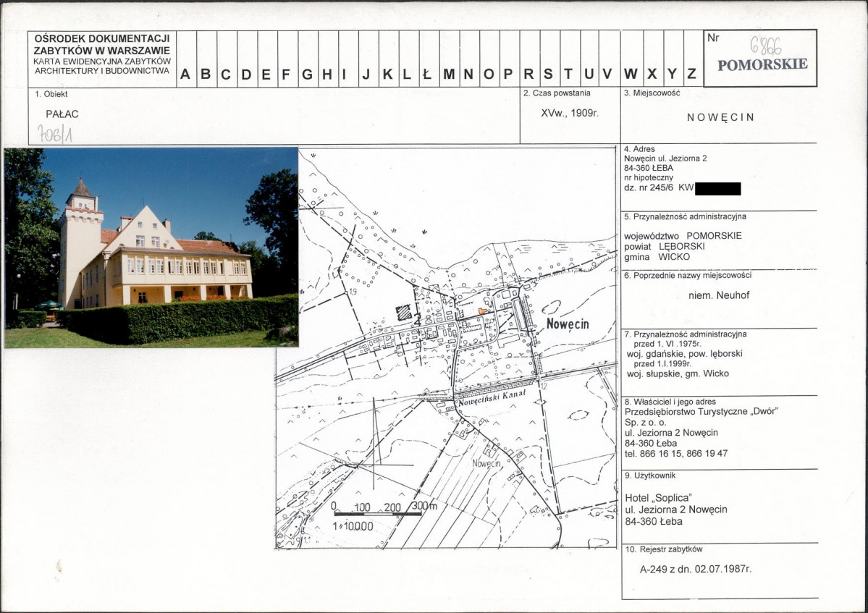Click '6. Poprzednie nazwy miejscowości' label
This screenshot has height=613, width=868.
687,276
